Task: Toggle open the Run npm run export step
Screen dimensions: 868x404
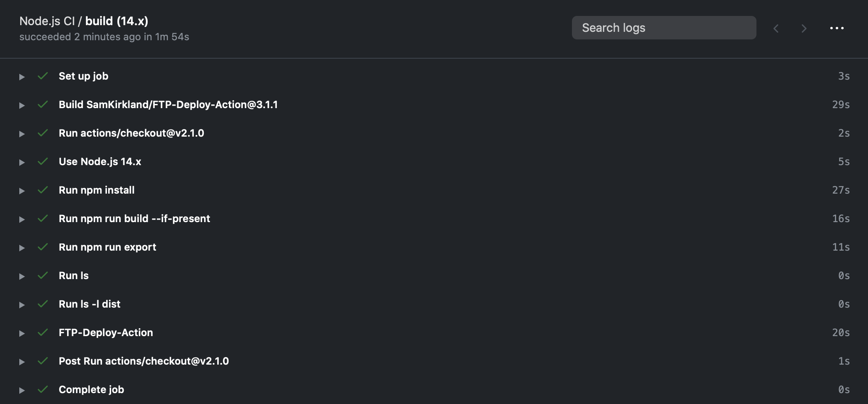Action: pos(22,248)
